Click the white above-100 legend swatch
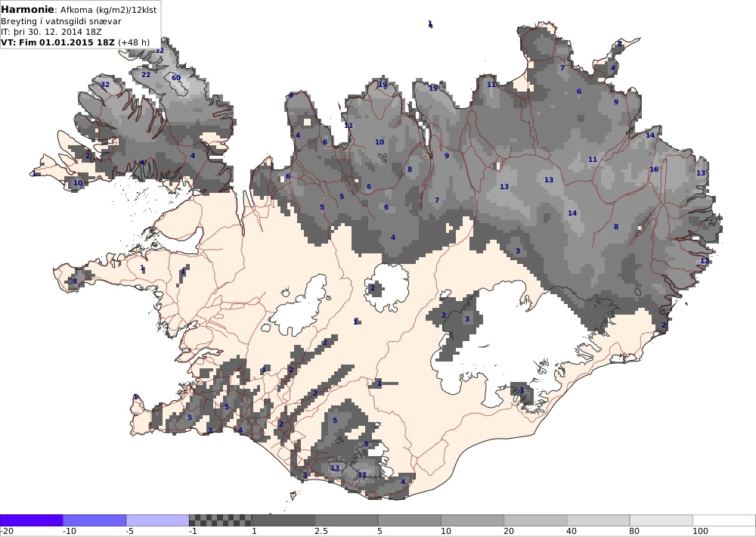 coord(724,520)
